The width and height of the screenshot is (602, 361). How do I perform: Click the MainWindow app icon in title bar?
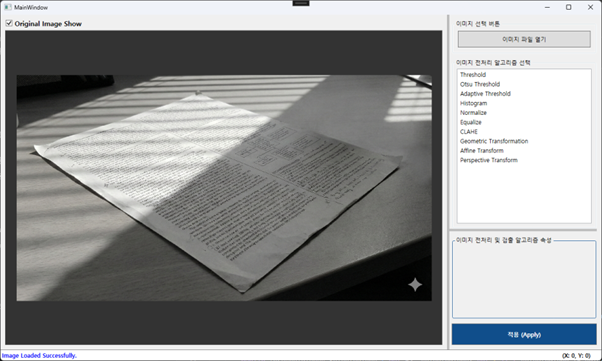[8, 7]
